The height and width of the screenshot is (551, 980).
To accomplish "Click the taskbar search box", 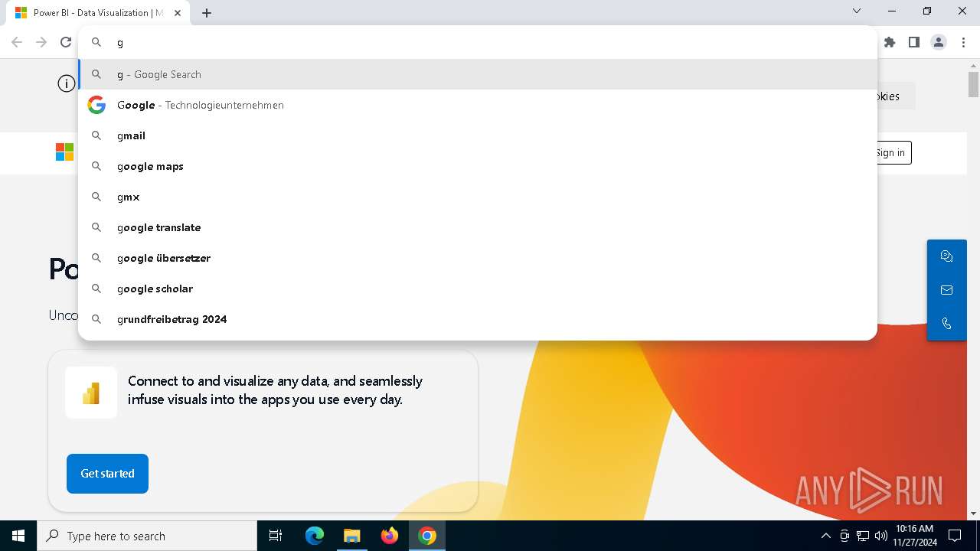I will point(147,536).
